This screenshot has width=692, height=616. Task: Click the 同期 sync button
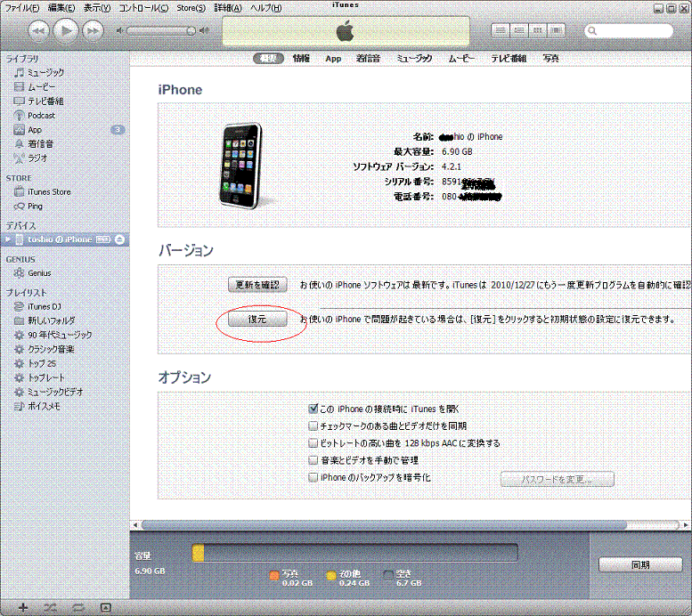(639, 564)
